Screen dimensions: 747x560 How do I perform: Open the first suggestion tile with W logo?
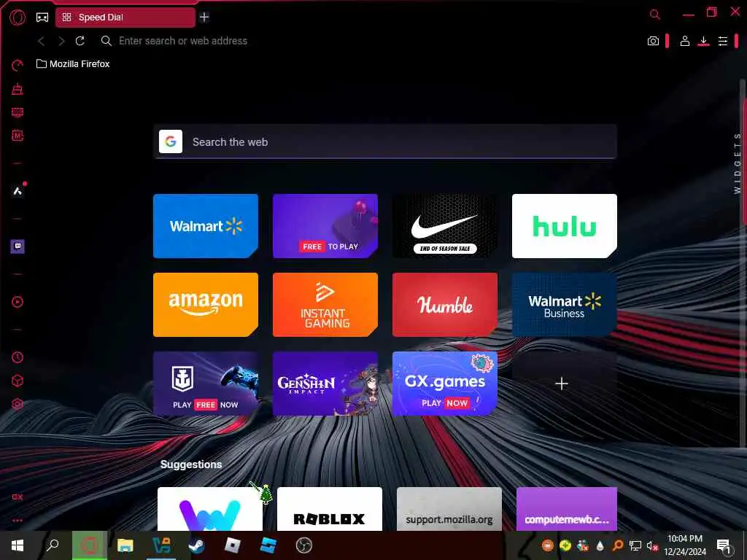point(209,509)
